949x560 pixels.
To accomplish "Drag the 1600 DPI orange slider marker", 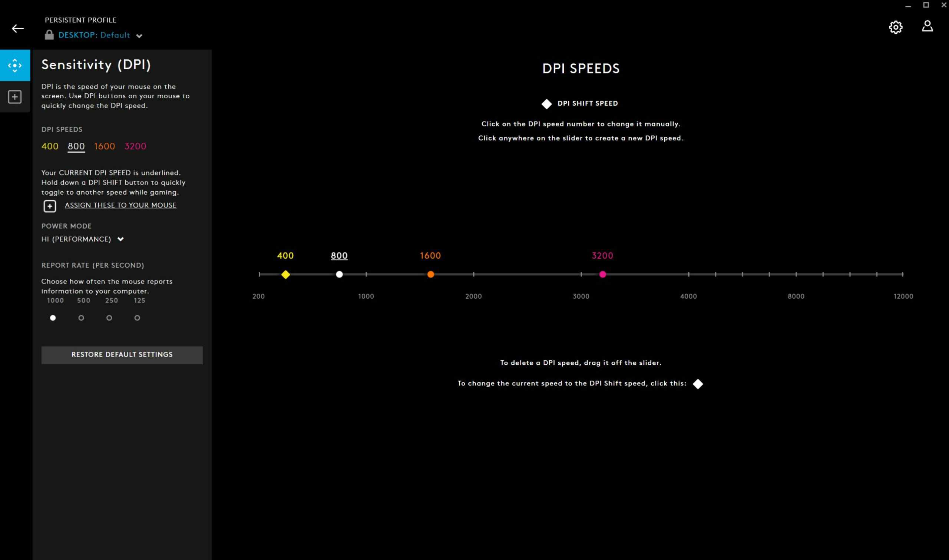I will 430,274.
